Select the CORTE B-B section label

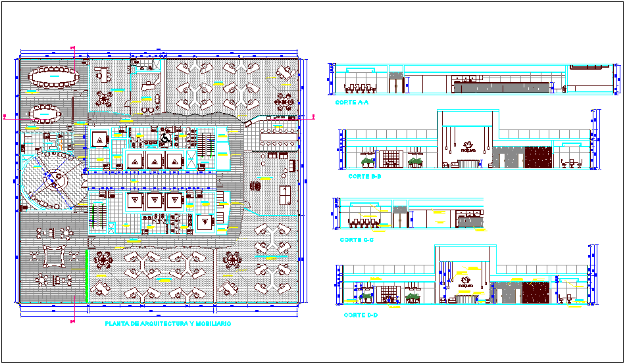tap(364, 176)
